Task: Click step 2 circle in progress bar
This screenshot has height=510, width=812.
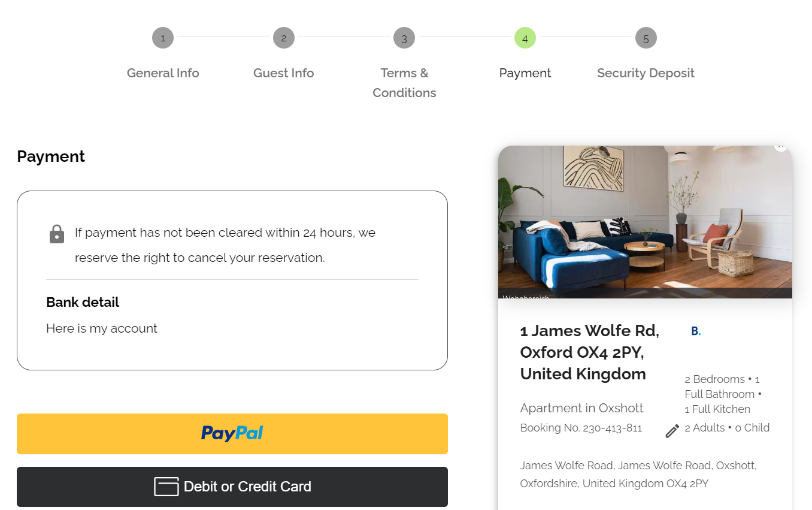Action: [x=284, y=38]
